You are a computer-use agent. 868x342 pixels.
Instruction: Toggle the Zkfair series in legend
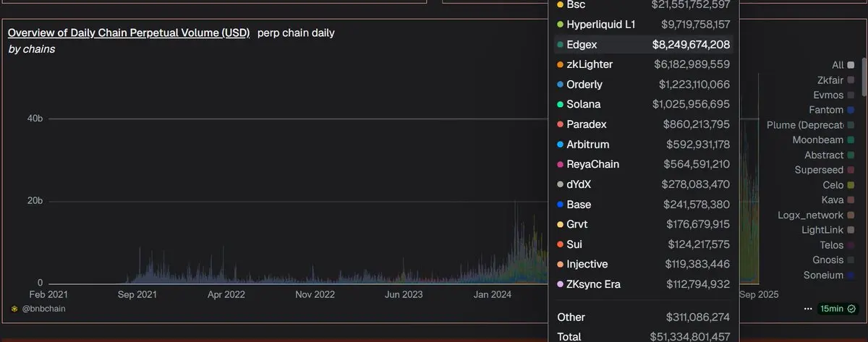[836, 80]
